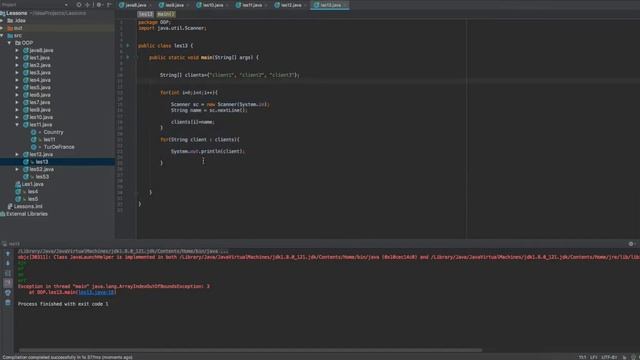This screenshot has height=360, width=640.
Task: Click run gutter arrow beside main method
Action: coord(128,57)
